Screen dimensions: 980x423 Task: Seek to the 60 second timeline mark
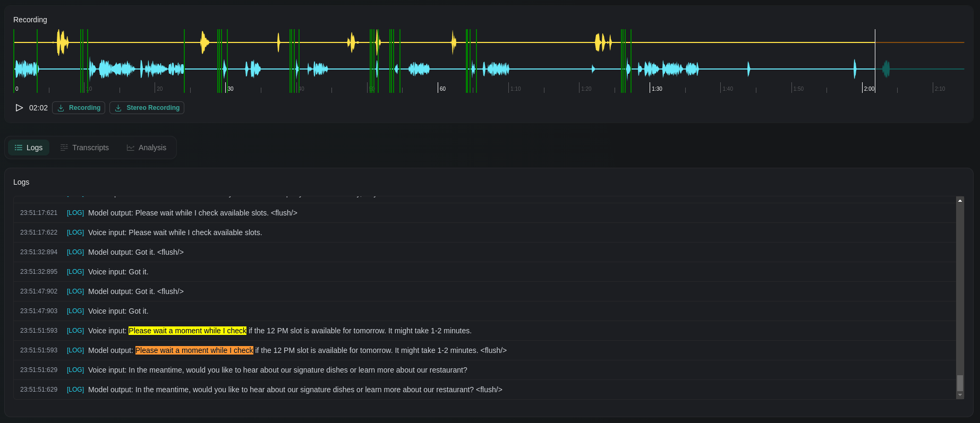point(442,89)
